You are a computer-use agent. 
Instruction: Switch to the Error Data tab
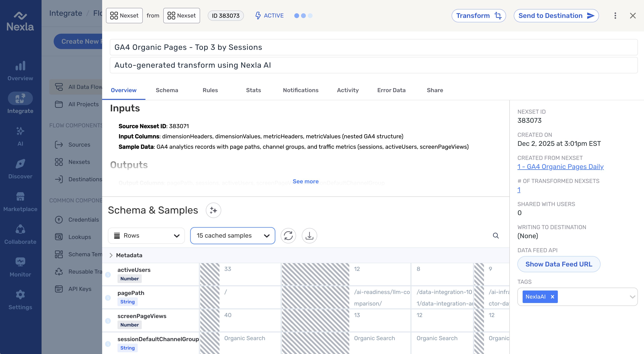pyautogui.click(x=391, y=90)
